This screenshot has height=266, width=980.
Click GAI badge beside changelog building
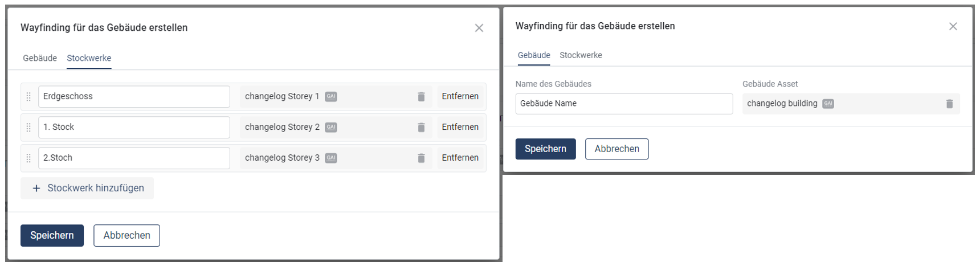click(828, 104)
